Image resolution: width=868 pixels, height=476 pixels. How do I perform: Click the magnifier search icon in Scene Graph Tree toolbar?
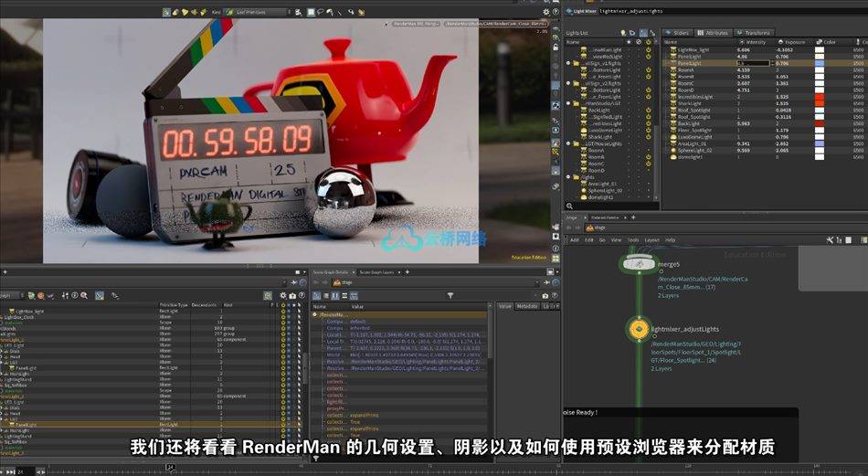[x=83, y=296]
